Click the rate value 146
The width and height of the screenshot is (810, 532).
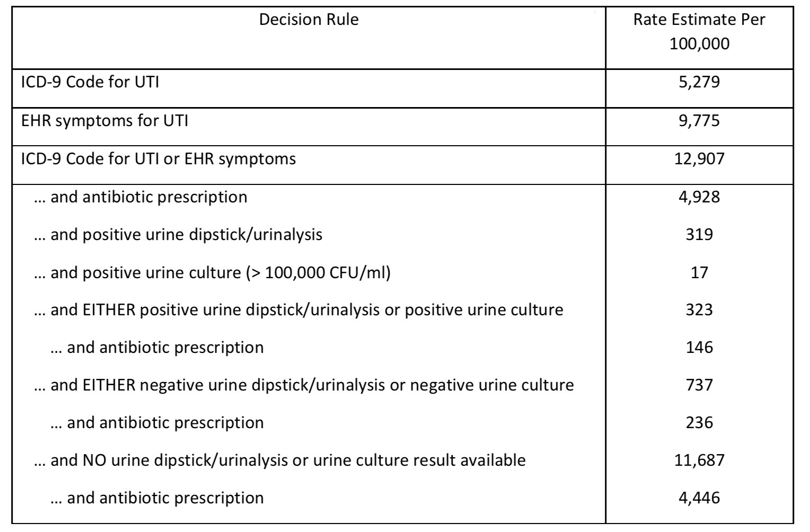tap(699, 348)
